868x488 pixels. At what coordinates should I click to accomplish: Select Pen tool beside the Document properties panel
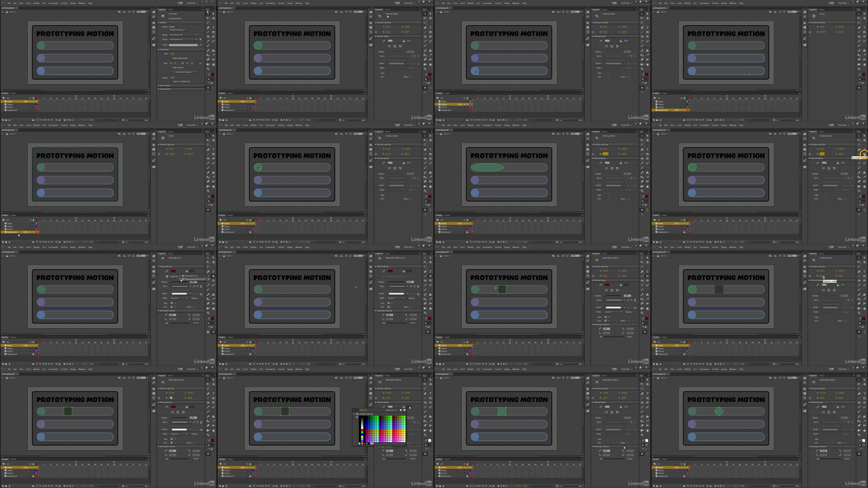coord(208,28)
